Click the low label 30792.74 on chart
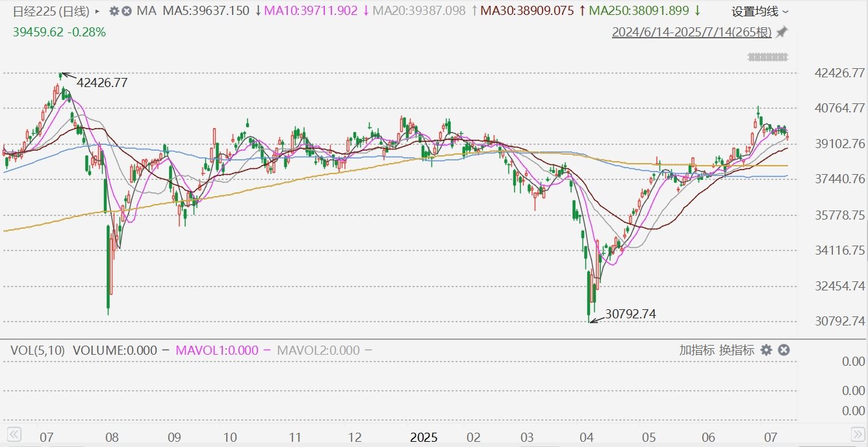 (x=630, y=314)
